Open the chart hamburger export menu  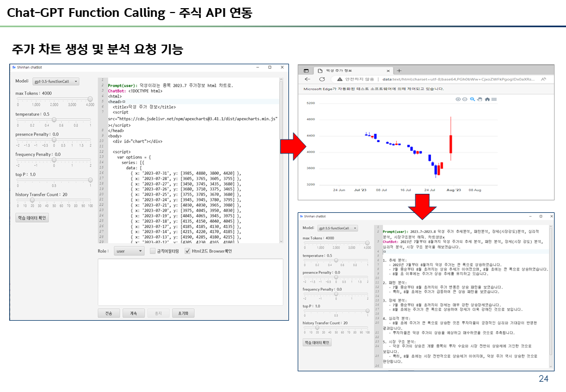(x=494, y=99)
